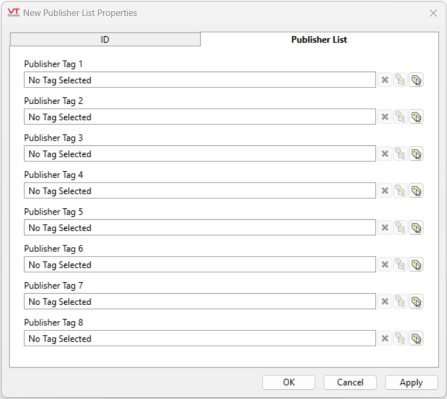The width and height of the screenshot is (447, 399).
Task: Clear the tag for Publisher Tag 7
Action: pos(385,302)
